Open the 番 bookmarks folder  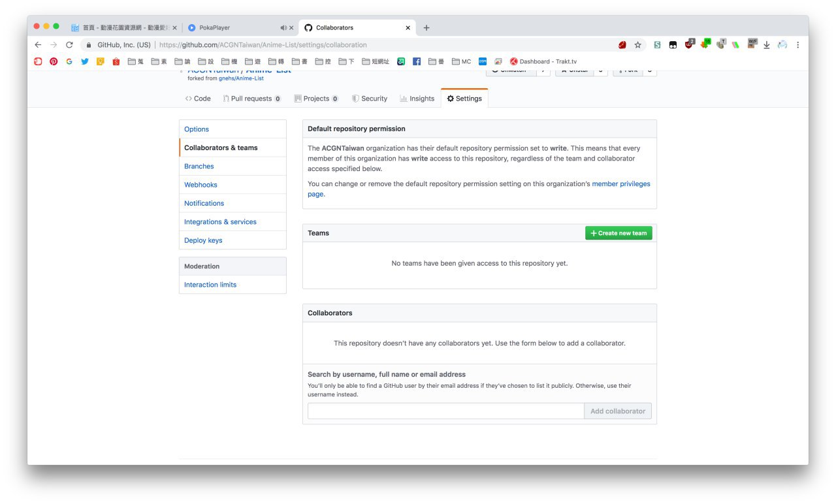tap(436, 61)
